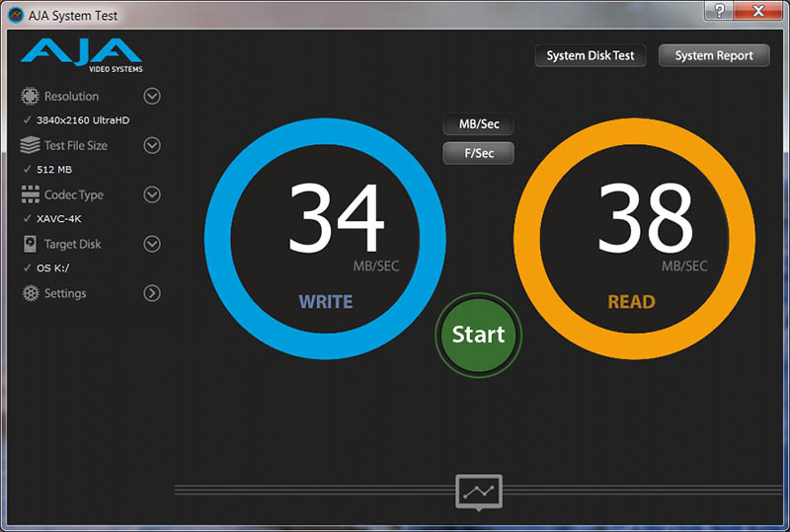Select the 3840x2160 UltraHD checked option
790x532 pixels.
[83, 120]
